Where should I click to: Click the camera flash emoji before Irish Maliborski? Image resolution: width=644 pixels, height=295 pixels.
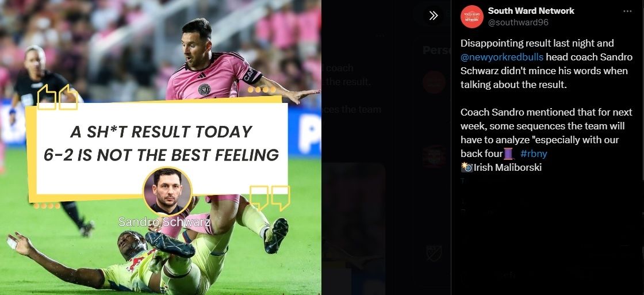point(466,167)
